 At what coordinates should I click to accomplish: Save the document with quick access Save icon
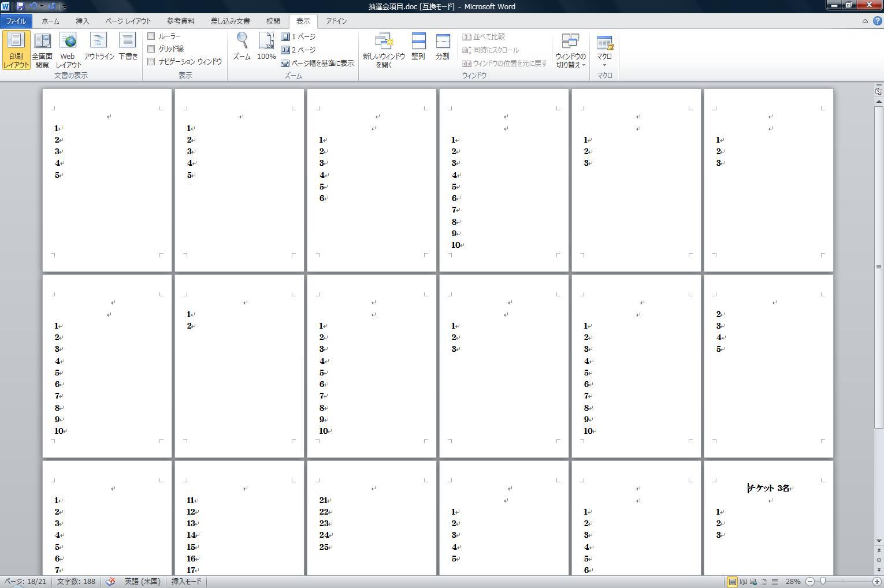tap(20, 6)
